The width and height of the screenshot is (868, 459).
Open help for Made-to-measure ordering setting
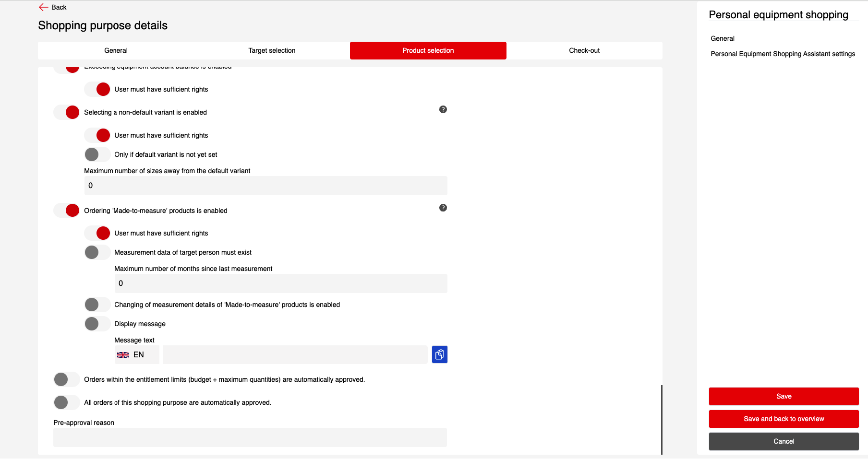(x=443, y=208)
